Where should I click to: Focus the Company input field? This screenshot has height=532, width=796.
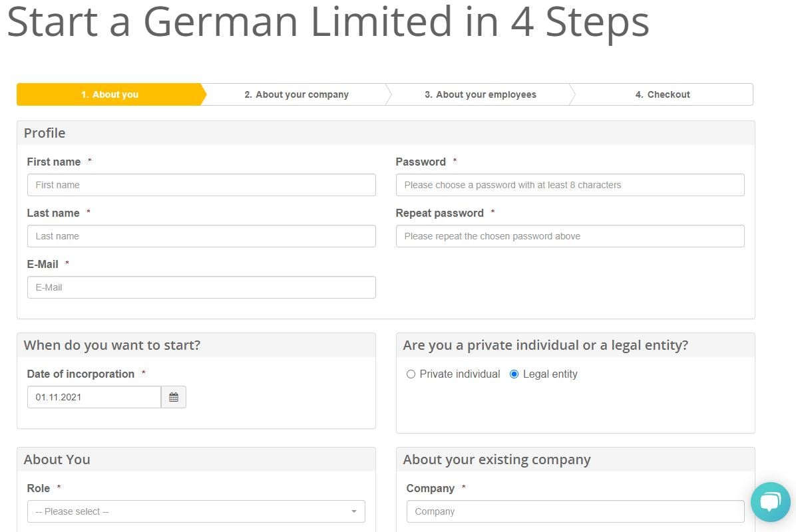575,511
